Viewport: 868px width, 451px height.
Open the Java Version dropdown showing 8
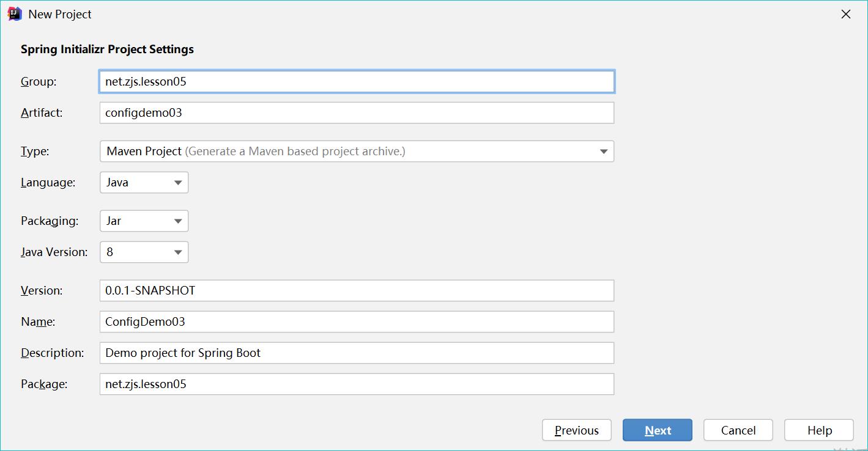pyautogui.click(x=144, y=252)
